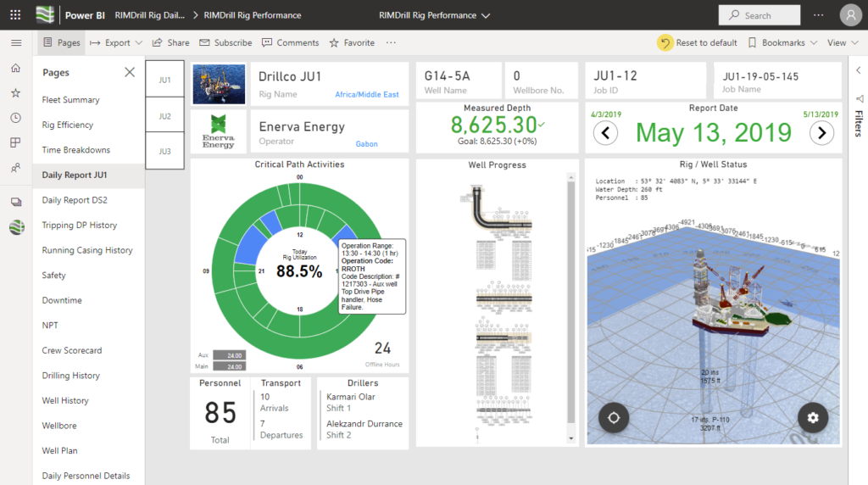
Task: Open Recent clock icon in sidebar
Action: point(16,118)
